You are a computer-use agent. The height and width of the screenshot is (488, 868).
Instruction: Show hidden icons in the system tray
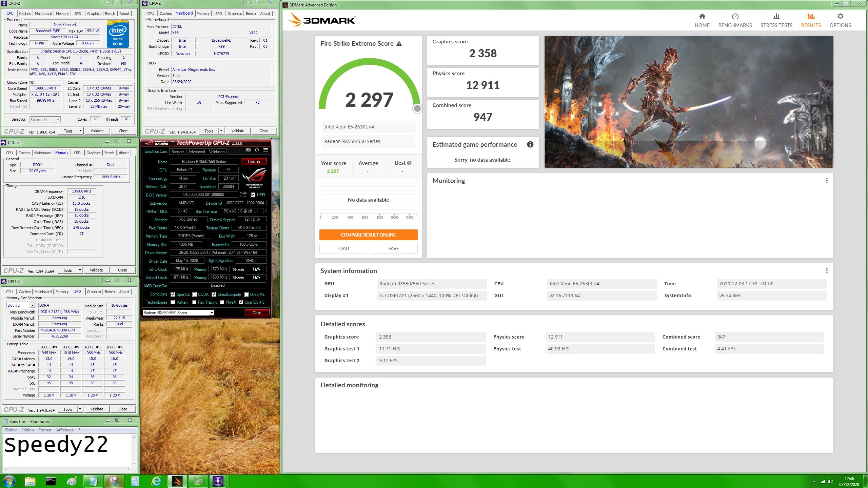814,482
